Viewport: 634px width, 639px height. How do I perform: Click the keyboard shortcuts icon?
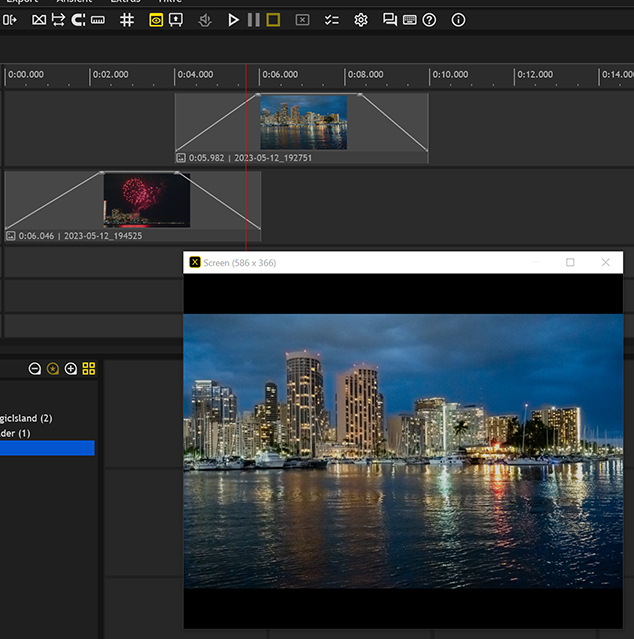point(410,20)
